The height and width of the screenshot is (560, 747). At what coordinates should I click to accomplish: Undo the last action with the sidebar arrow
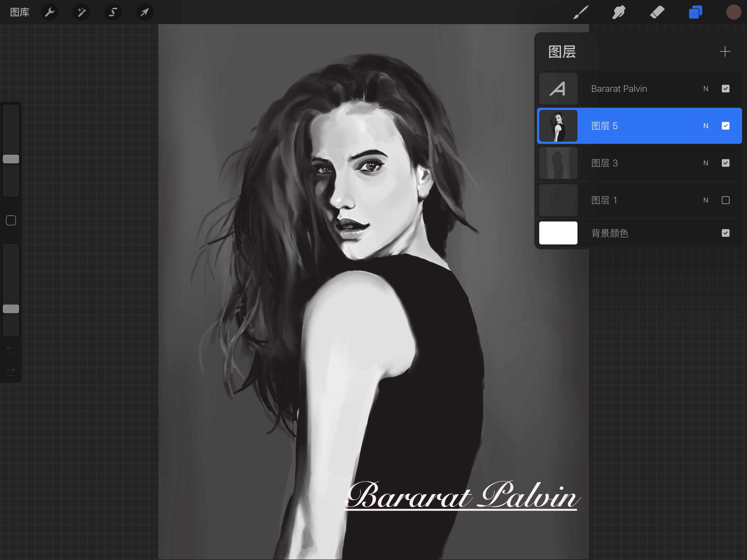coord(11,350)
